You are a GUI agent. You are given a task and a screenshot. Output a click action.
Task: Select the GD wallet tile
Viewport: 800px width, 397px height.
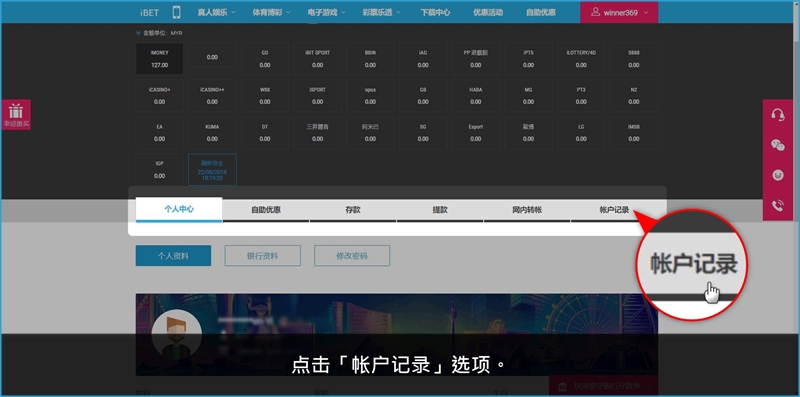(265, 59)
